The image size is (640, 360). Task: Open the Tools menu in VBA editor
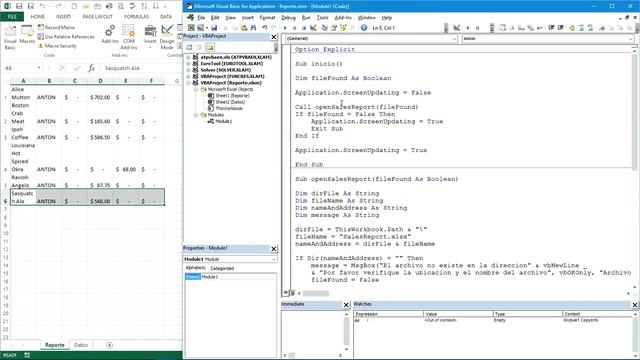pos(322,18)
